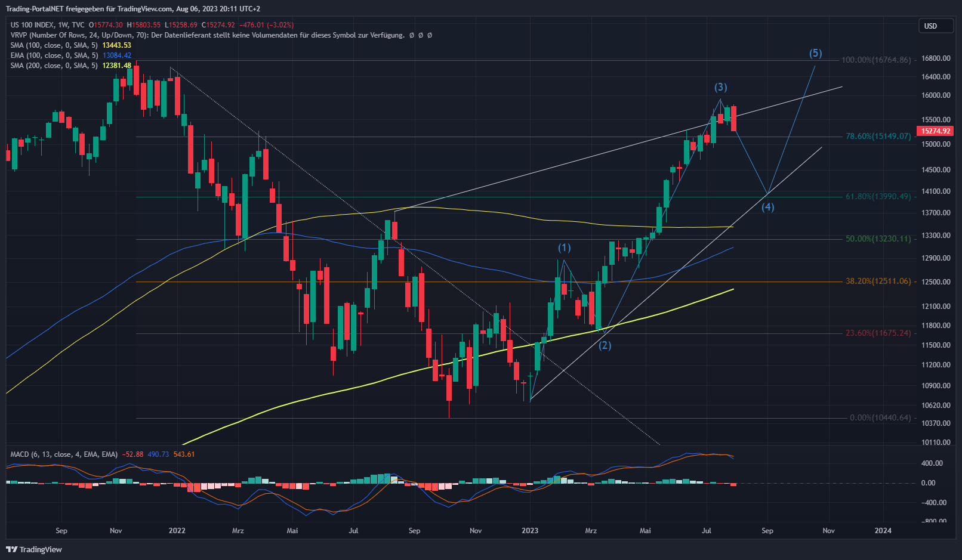Click the MACD indicator legend

[64, 454]
